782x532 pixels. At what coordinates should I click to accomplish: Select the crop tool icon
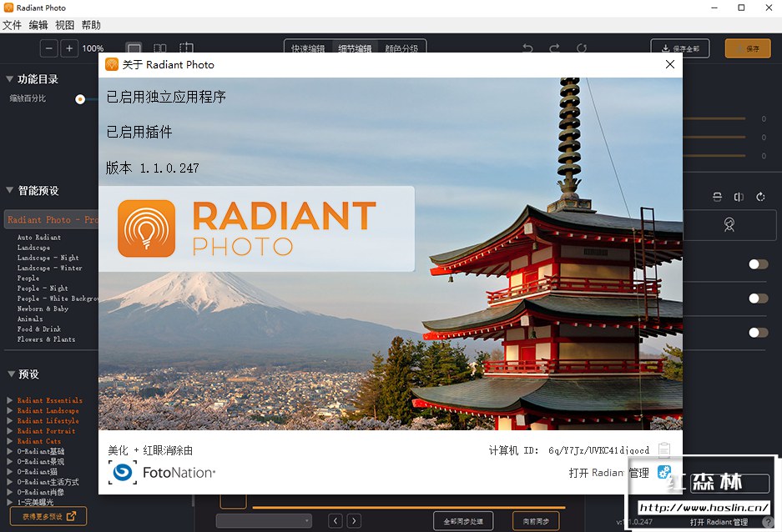[x=186, y=48]
